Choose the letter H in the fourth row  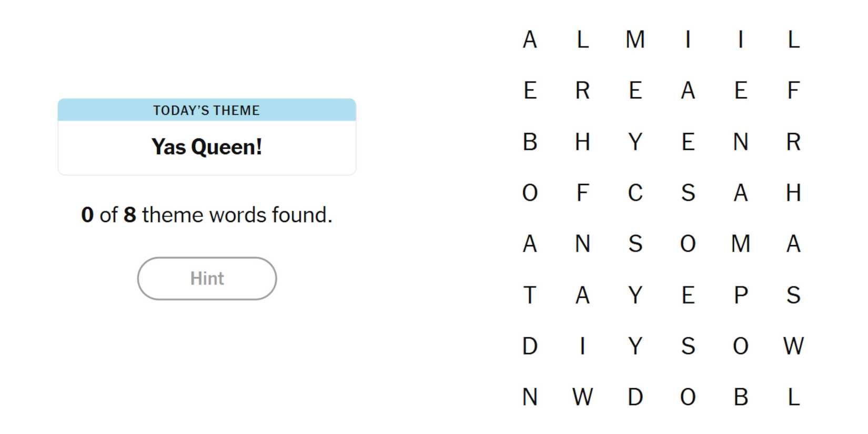(x=793, y=193)
